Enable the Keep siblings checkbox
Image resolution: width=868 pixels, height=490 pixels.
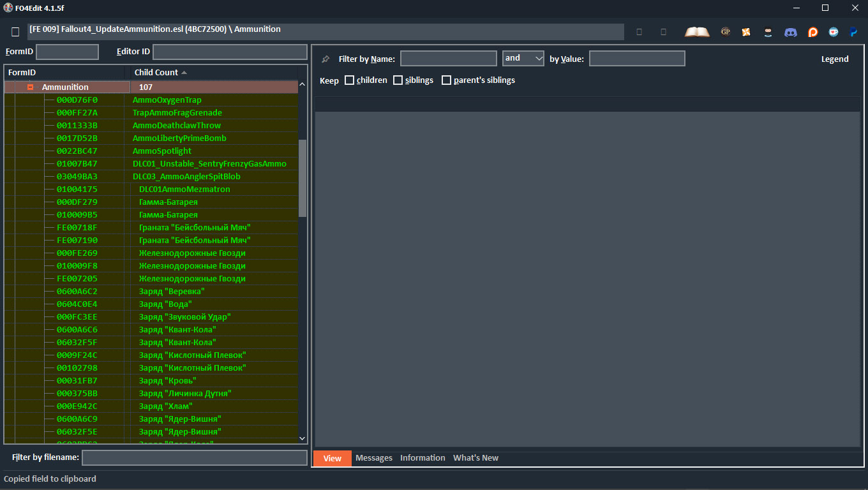click(x=398, y=80)
